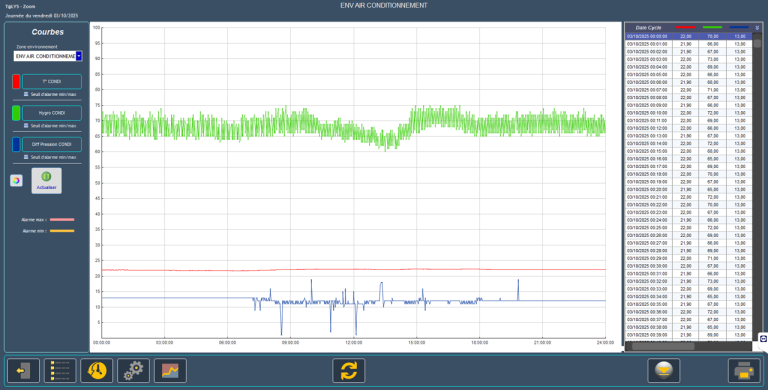Toggle alarm threshold checkbox under Diff Pression CONDI

click(x=26, y=157)
